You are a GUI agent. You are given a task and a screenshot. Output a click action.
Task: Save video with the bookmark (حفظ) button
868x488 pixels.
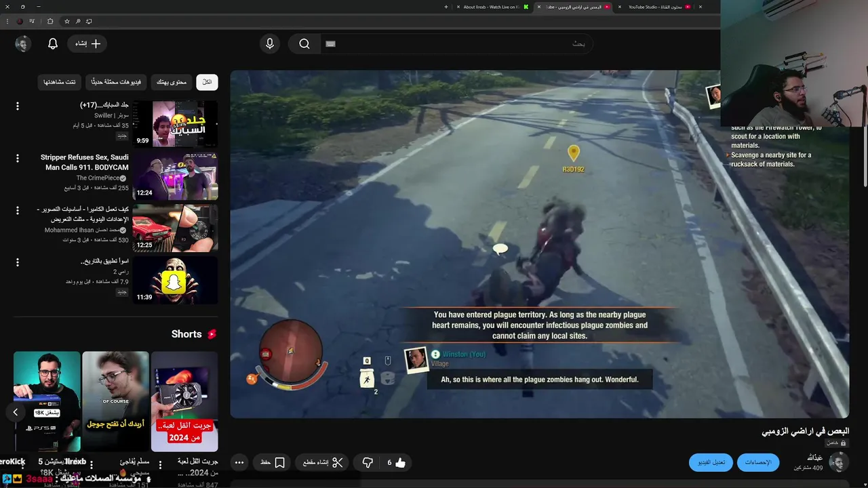pos(272,463)
